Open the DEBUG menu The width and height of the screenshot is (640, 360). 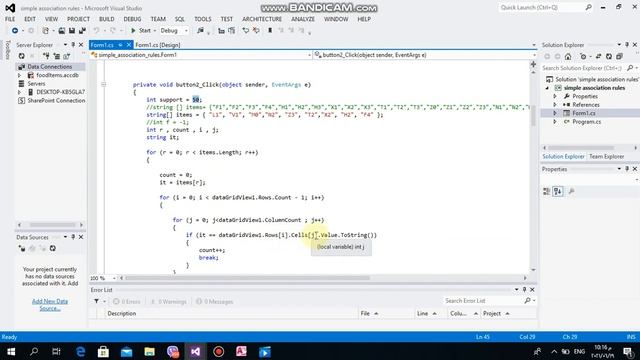[x=132, y=19]
